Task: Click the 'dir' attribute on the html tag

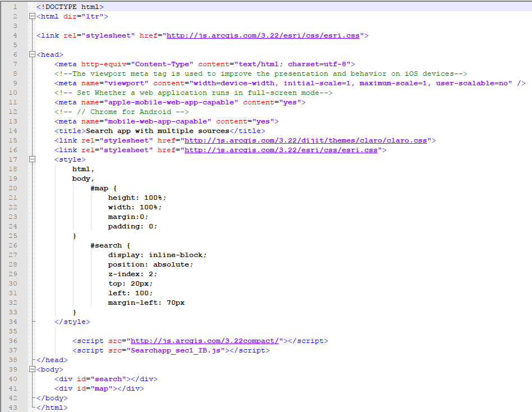Action: pyautogui.click(x=70, y=16)
